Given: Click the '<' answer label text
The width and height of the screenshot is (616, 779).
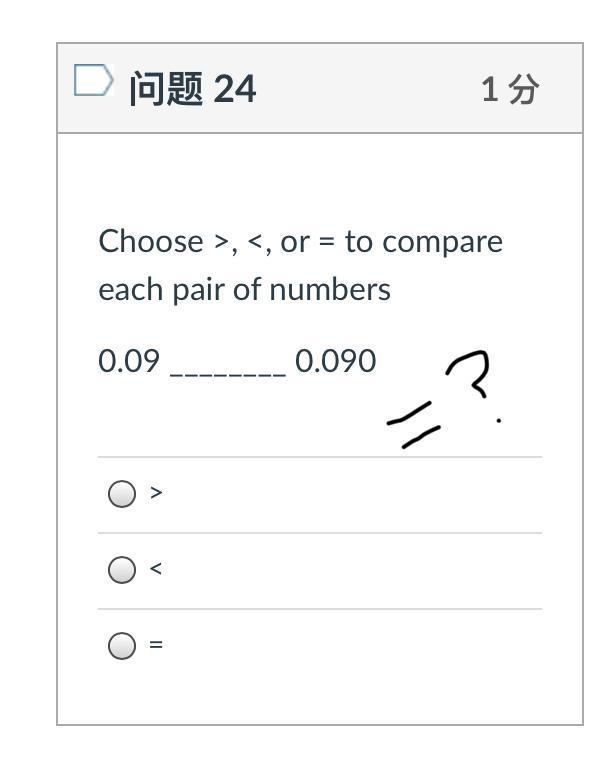Looking at the screenshot, I should click(156, 569).
